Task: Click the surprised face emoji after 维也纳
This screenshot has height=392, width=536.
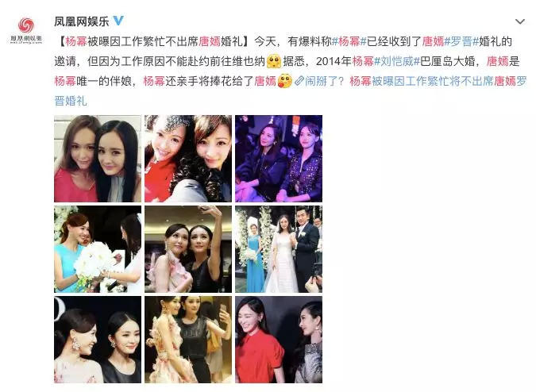Action: [274, 61]
